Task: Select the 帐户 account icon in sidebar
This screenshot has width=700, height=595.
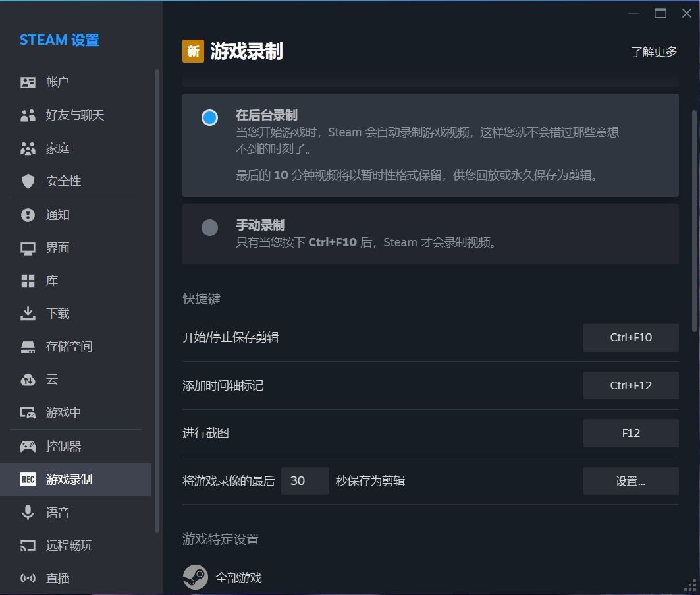Action: (x=28, y=82)
